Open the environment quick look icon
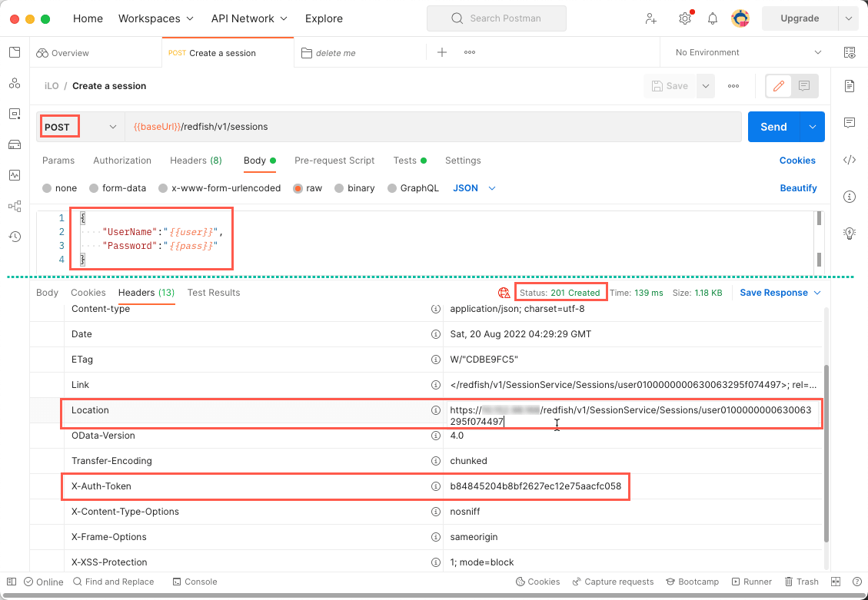Image resolution: width=868 pixels, height=600 pixels. point(850,52)
